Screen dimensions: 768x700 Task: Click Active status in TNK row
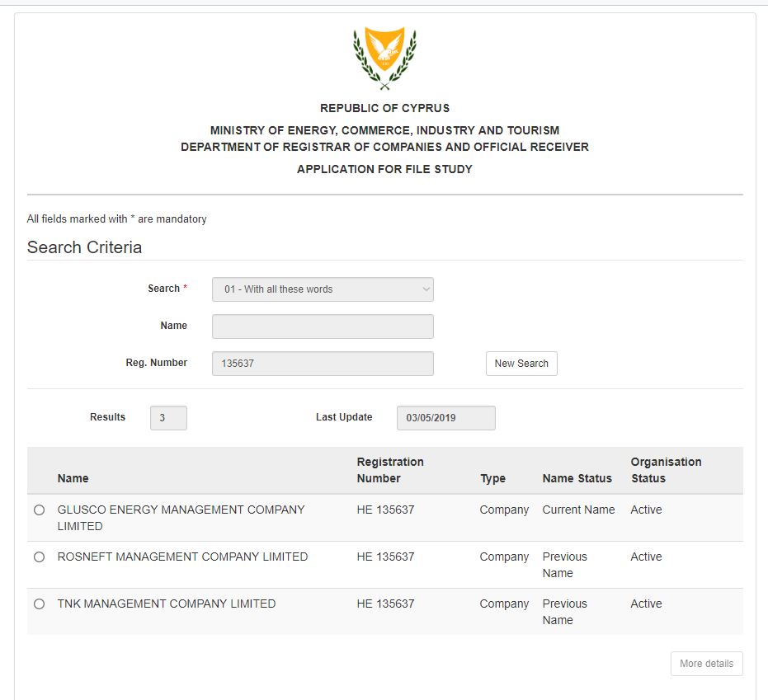[646, 604]
